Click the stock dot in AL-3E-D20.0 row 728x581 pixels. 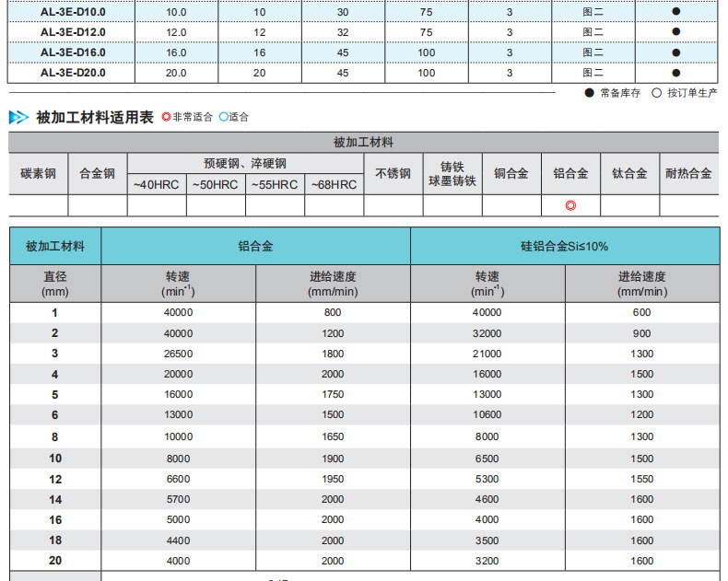tap(676, 73)
